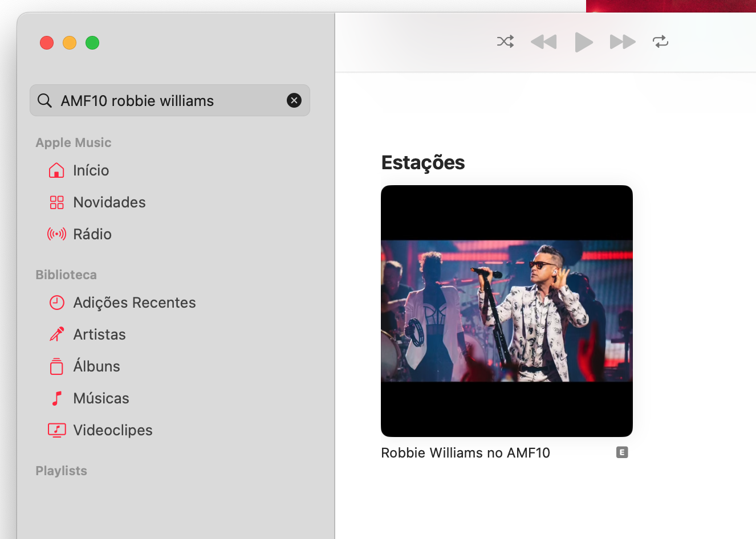Viewport: 756px width, 539px height.
Task: Click the Biblioteca section header
Action: [x=66, y=275]
